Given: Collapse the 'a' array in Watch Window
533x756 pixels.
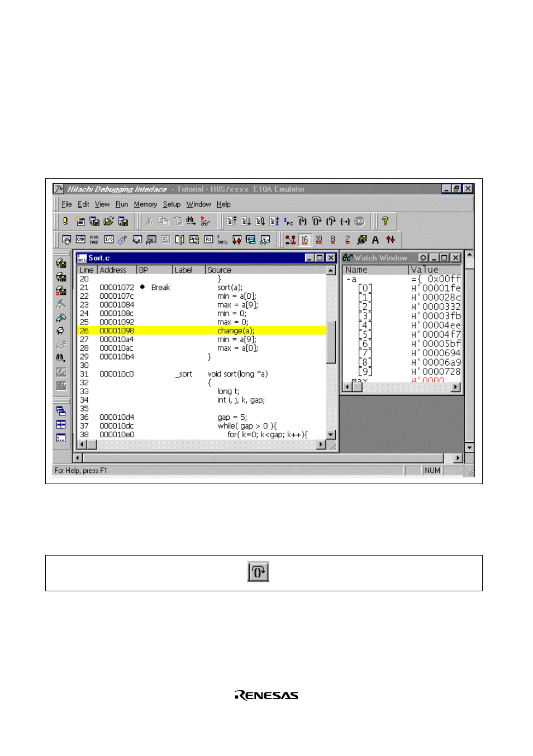Looking at the screenshot, I should [x=349, y=279].
